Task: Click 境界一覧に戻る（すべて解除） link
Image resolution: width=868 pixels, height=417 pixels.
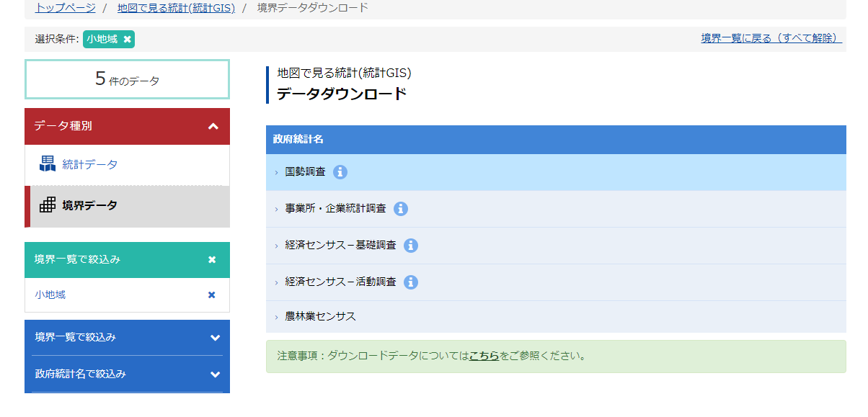Action: click(x=771, y=38)
